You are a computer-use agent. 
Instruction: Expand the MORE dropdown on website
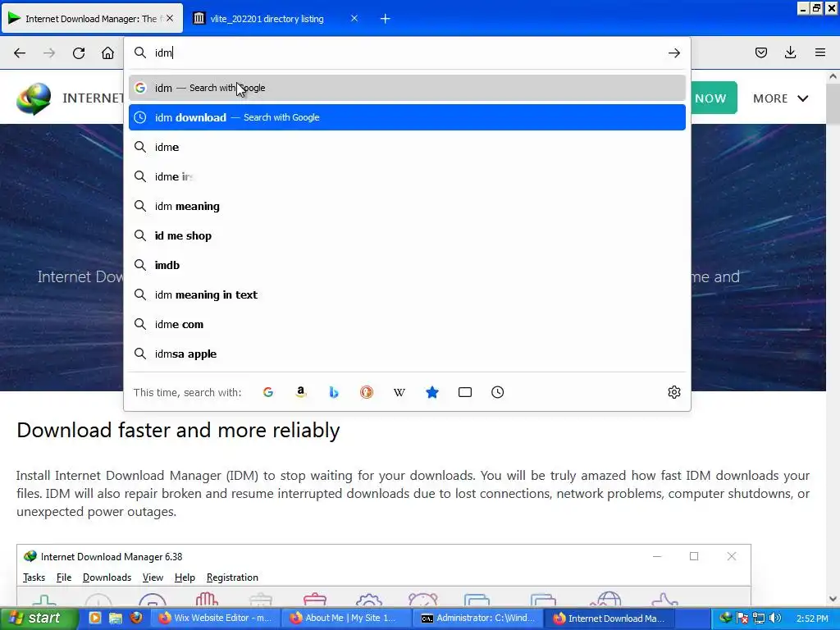tap(781, 98)
